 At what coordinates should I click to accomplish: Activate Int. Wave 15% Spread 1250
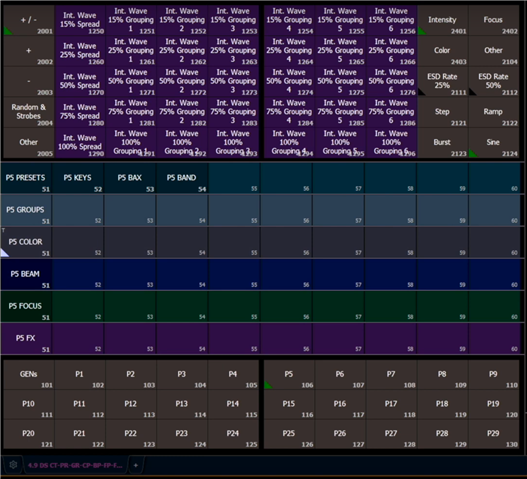(x=80, y=20)
